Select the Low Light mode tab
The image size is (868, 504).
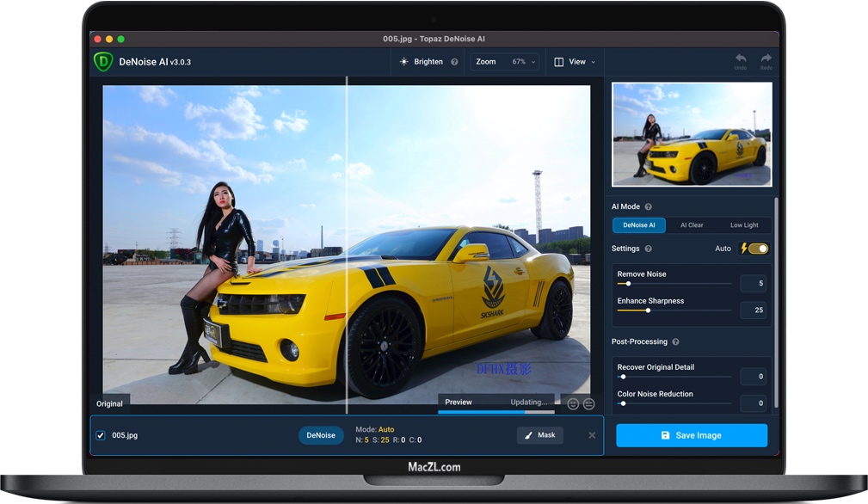(744, 225)
